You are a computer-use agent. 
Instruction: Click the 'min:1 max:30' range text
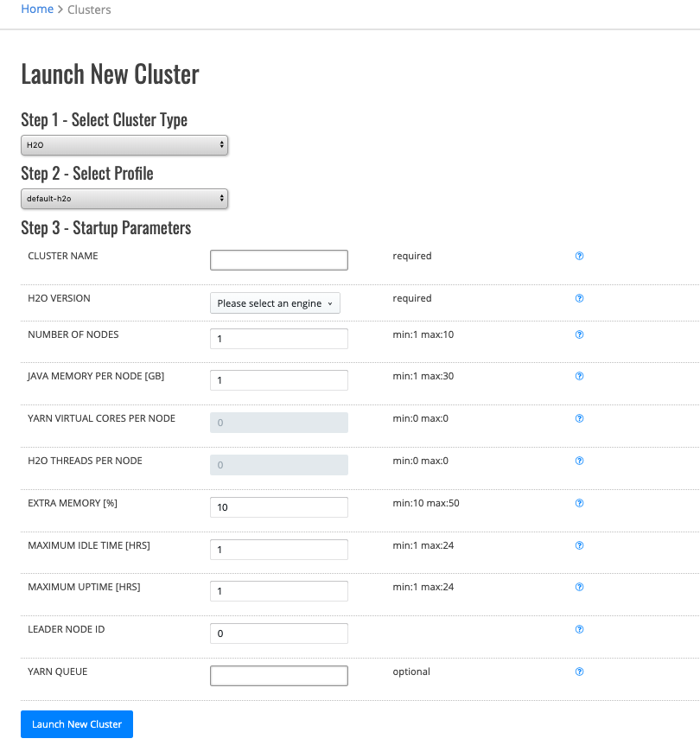tap(423, 376)
